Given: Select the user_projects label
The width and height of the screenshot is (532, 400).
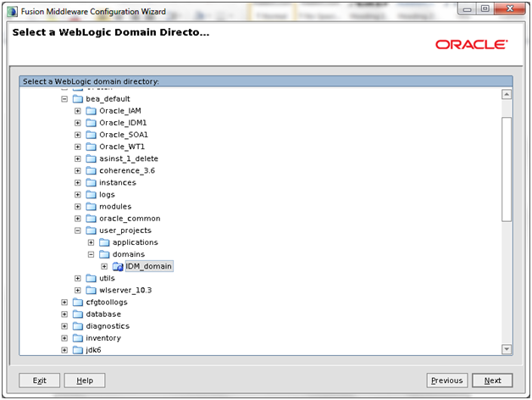Looking at the screenshot, I should click(x=125, y=231).
